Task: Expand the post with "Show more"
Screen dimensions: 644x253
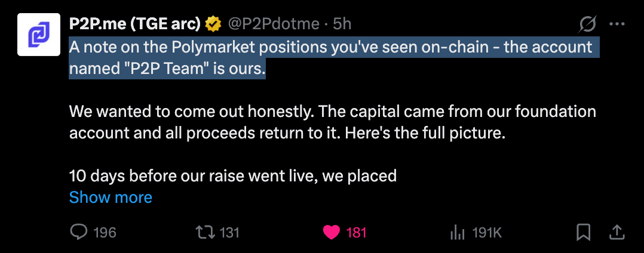Action: point(111,197)
